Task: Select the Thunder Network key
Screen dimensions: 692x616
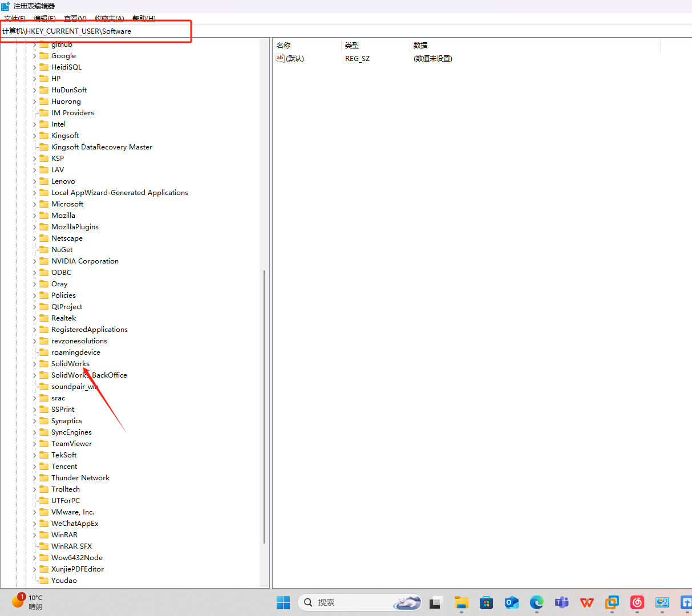Action: [x=80, y=477]
